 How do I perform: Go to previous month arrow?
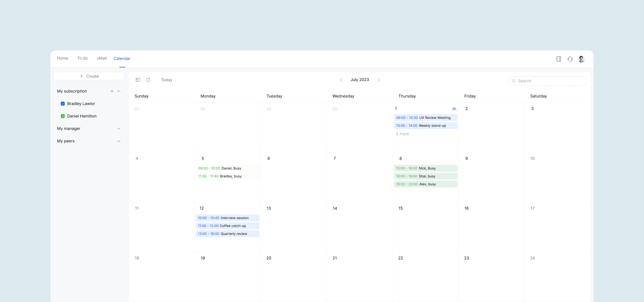click(341, 80)
